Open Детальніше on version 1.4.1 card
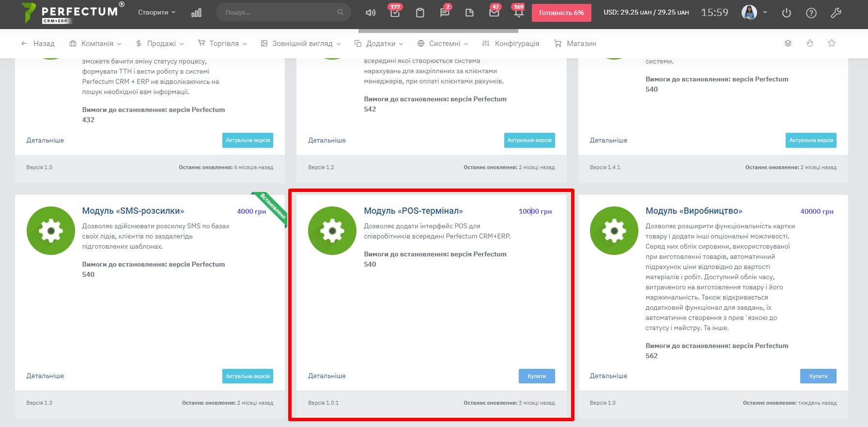The width and height of the screenshot is (868, 427). click(608, 140)
